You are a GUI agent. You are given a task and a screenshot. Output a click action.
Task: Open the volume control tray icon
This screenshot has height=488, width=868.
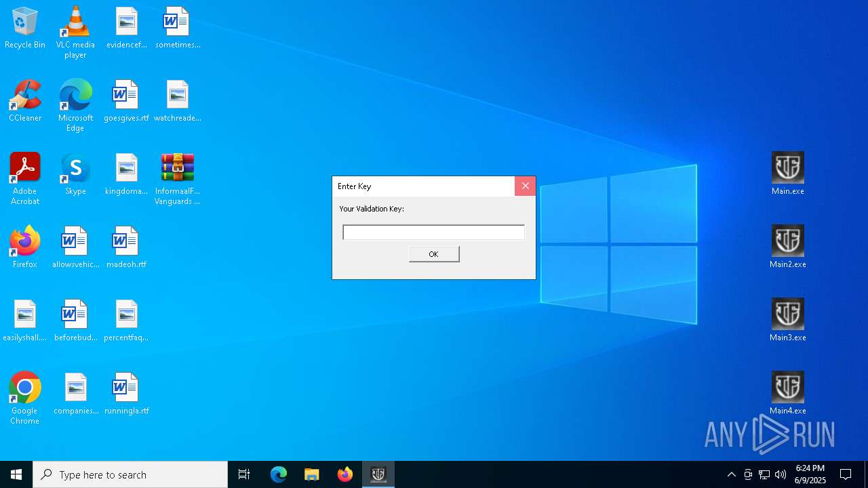781,474
